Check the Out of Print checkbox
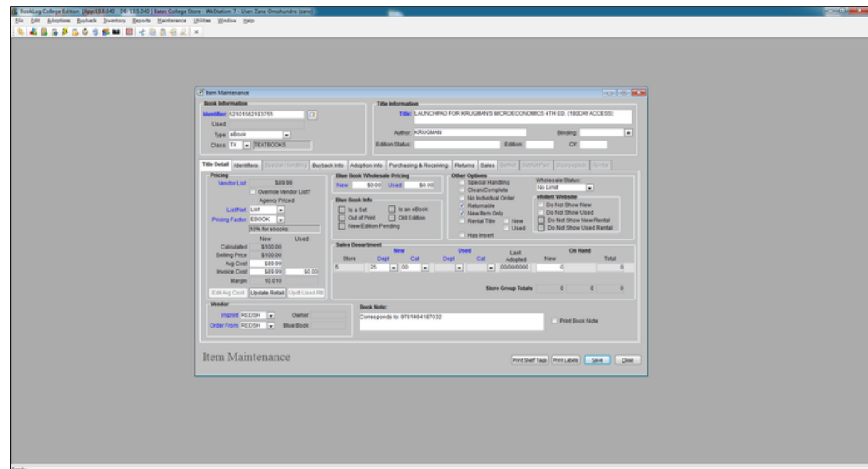Screen dimensions: 868x469 341,218
